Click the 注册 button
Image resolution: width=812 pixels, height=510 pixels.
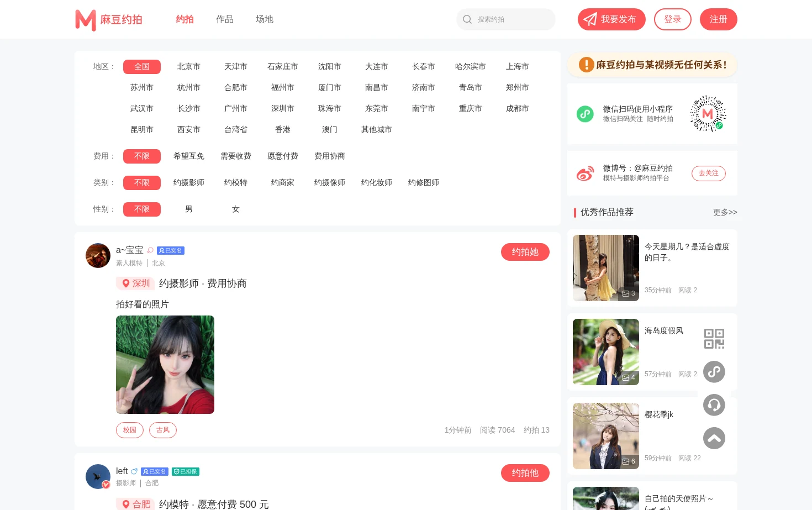(719, 19)
